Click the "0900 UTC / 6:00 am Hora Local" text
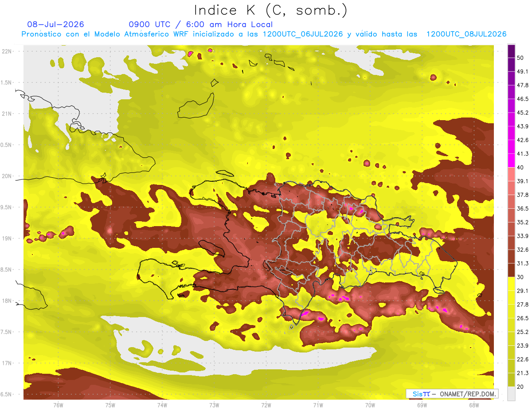This screenshot has height=411, width=532. (201, 24)
